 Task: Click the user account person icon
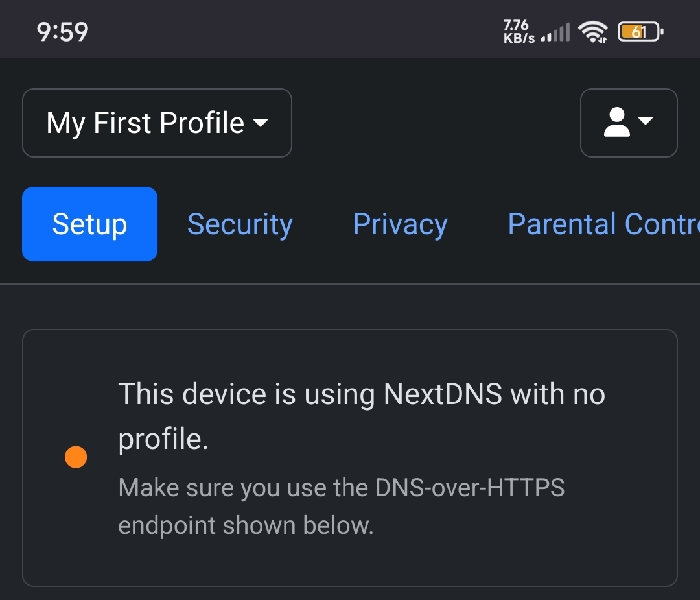(616, 122)
